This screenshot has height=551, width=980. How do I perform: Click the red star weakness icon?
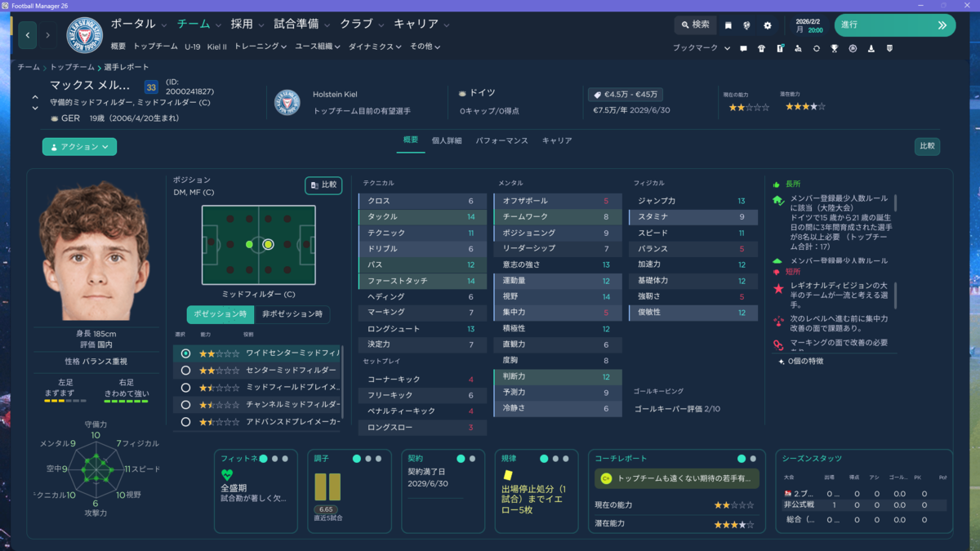[x=777, y=289]
